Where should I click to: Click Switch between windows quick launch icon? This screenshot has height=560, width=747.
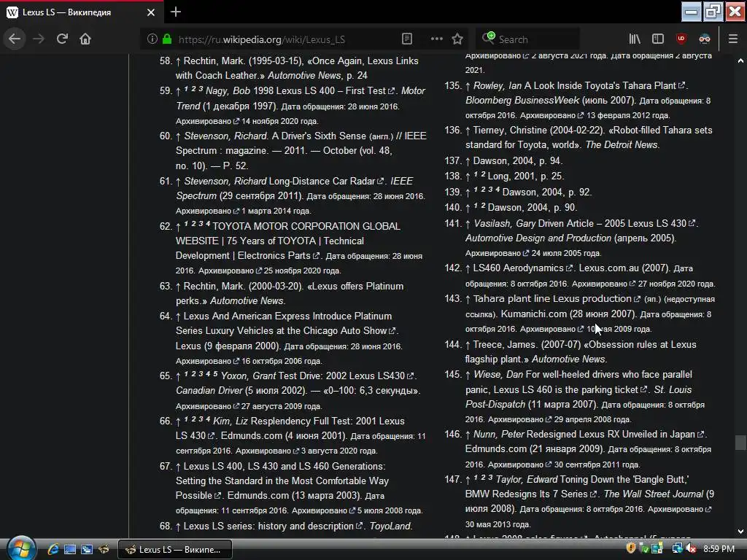87,549
